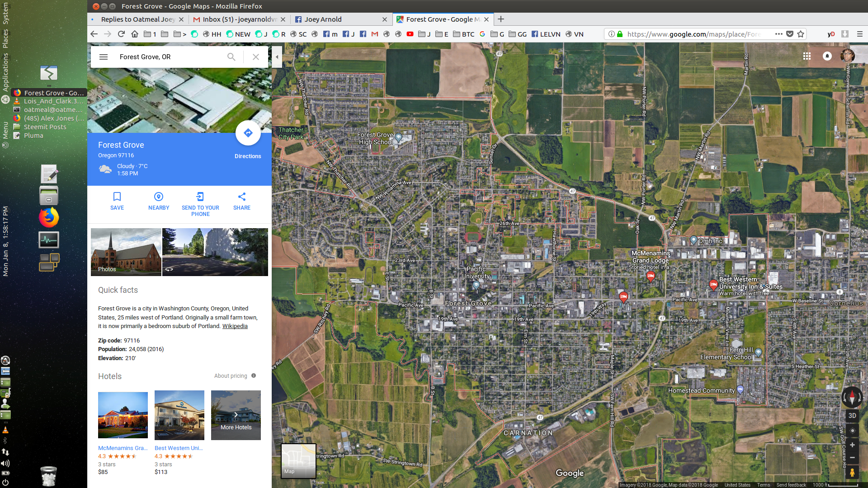Show More Hotels

coord(236,415)
